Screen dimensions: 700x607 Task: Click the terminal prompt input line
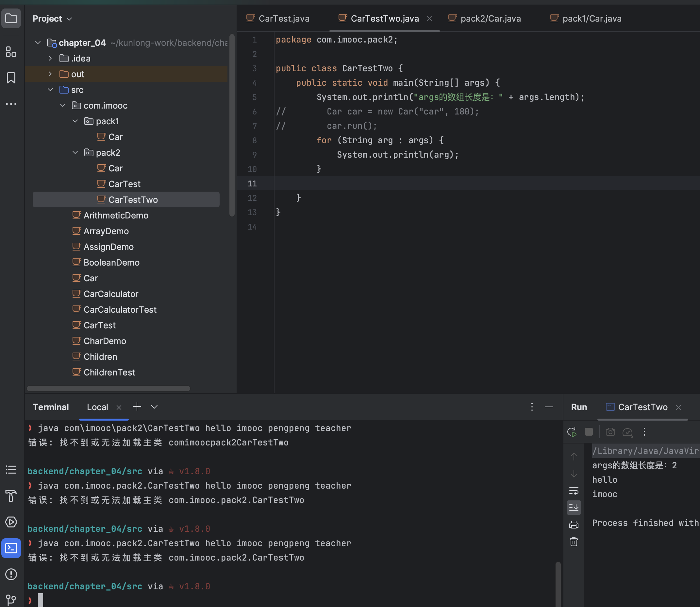pos(291,600)
